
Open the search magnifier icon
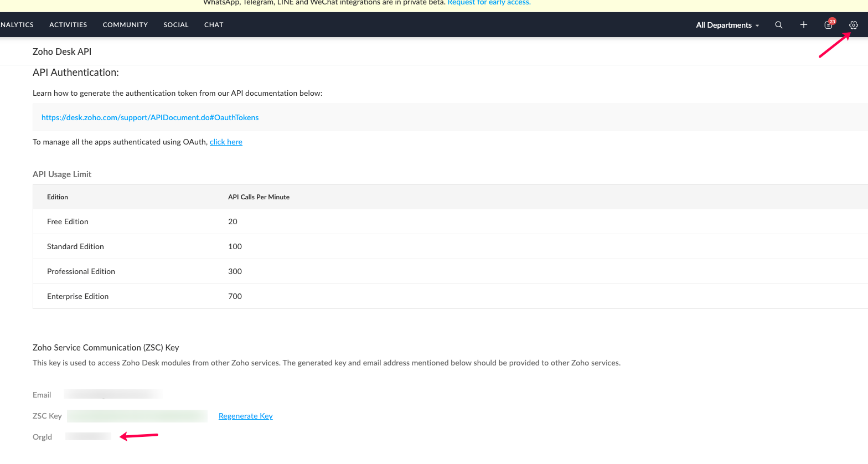click(778, 25)
